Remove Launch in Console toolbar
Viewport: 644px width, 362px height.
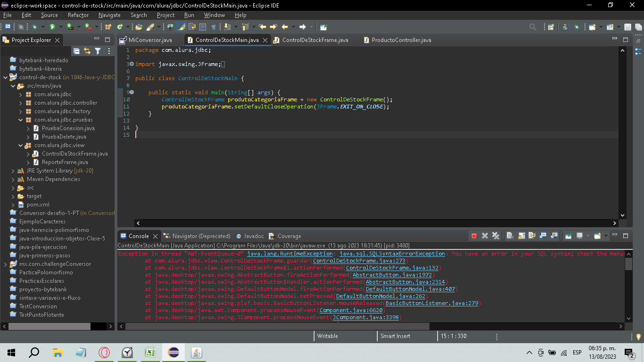coord(485,236)
